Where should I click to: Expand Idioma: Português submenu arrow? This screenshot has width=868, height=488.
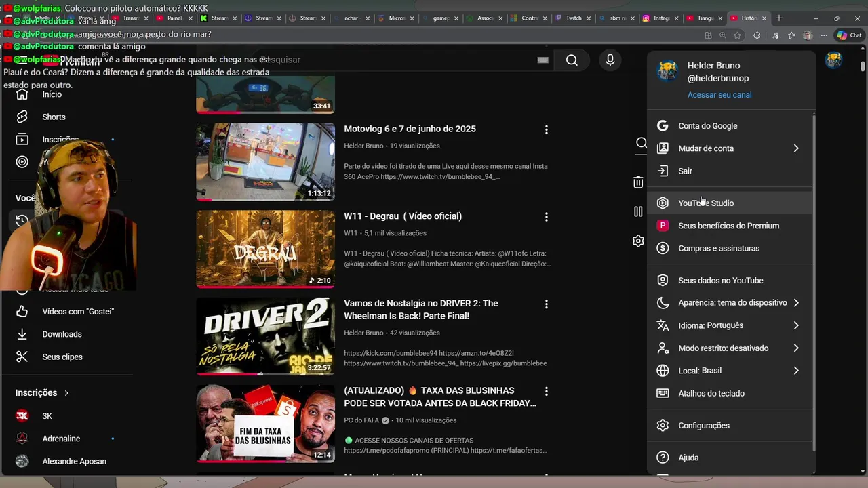796,325
